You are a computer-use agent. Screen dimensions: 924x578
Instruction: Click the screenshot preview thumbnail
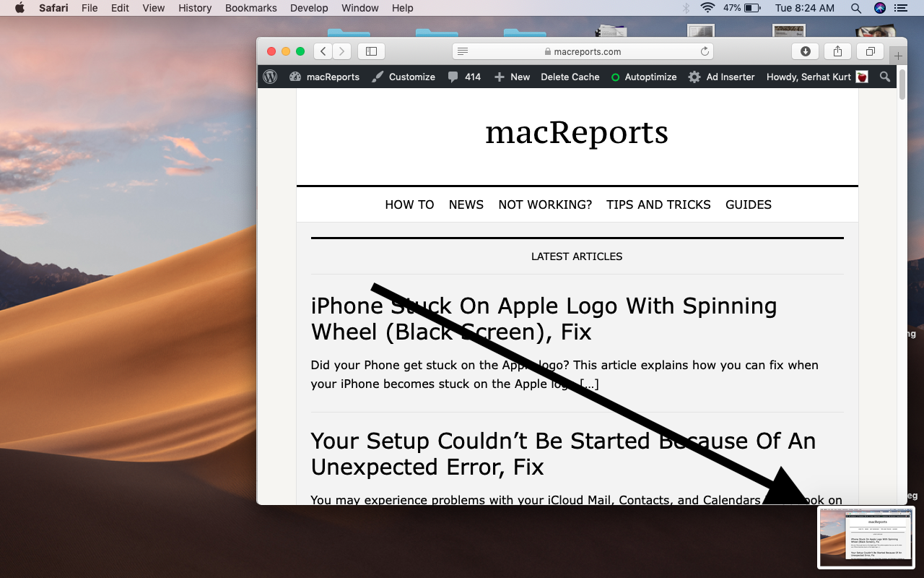[866, 538]
